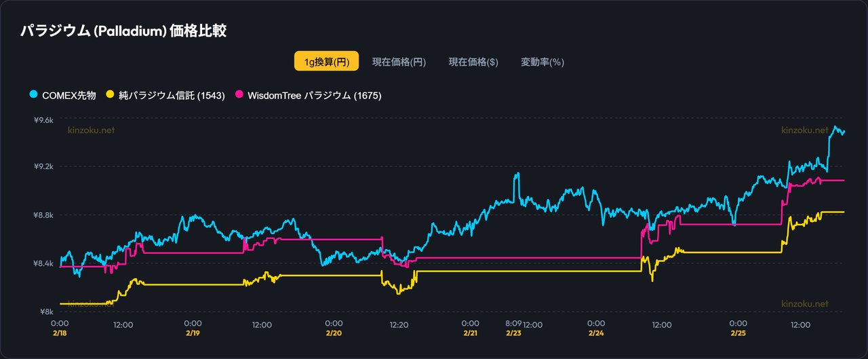Select the 2/20 date marker
This screenshot has width=868, height=359.
334,334
